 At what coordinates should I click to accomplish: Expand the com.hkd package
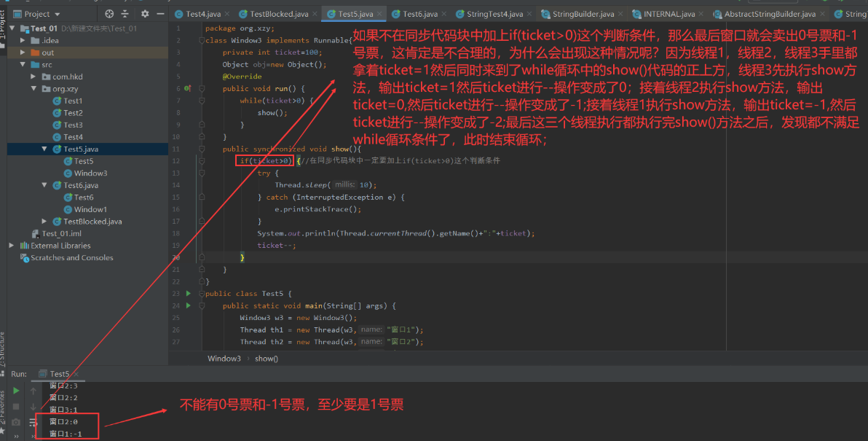click(33, 77)
